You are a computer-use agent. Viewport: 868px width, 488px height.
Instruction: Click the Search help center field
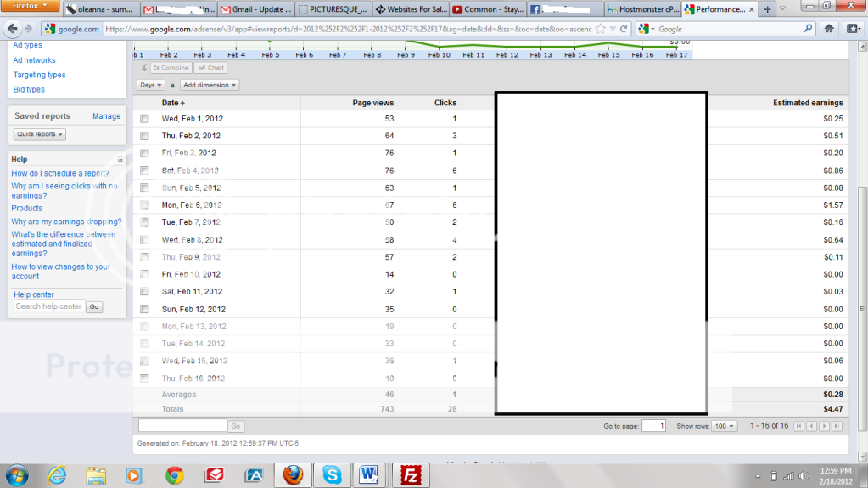(x=48, y=306)
